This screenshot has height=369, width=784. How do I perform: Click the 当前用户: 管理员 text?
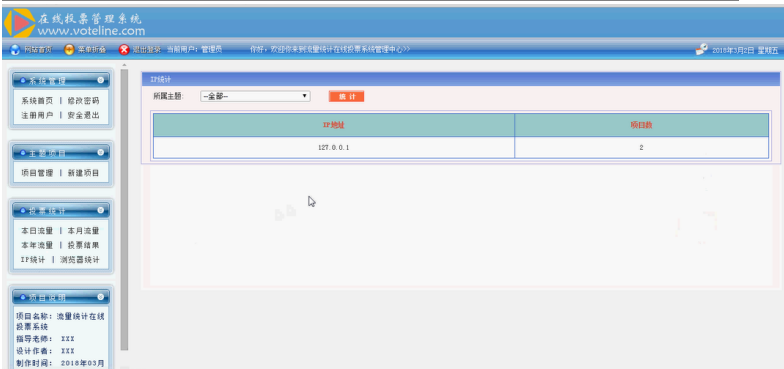[x=194, y=50]
